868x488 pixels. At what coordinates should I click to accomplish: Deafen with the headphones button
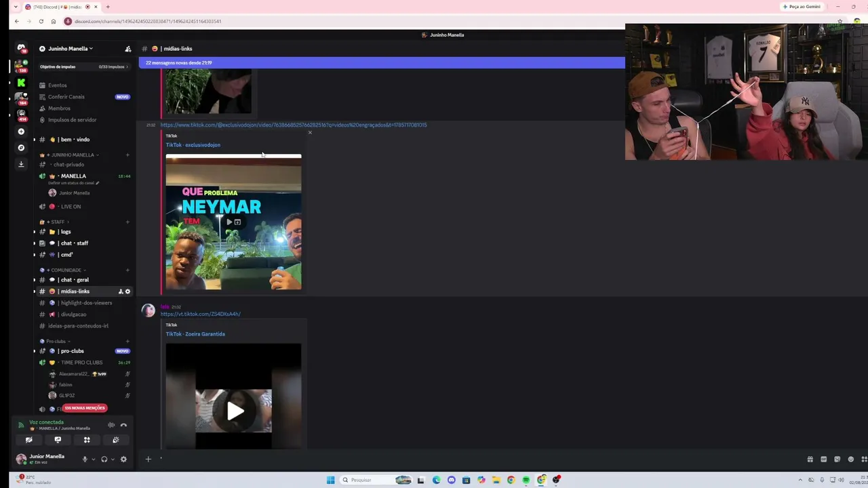(x=104, y=459)
